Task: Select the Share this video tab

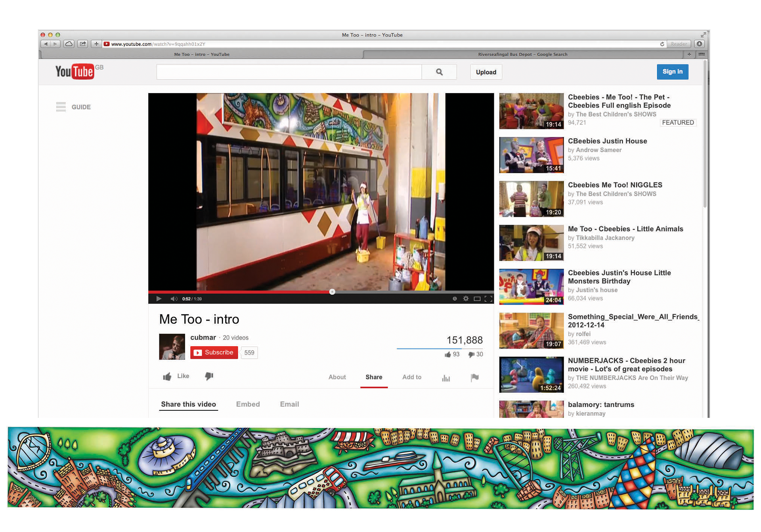Action: (189, 404)
